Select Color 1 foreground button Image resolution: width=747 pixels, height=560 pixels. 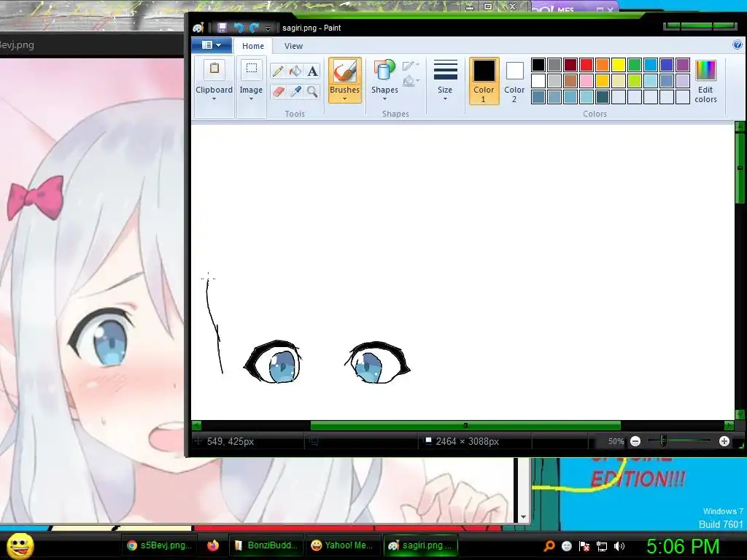(x=484, y=80)
